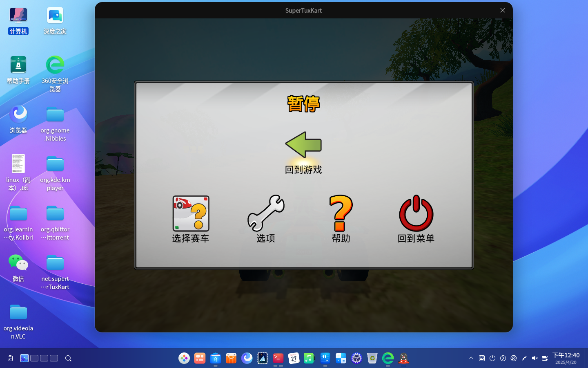Click the red power icon to exit to menu

pyautogui.click(x=416, y=213)
